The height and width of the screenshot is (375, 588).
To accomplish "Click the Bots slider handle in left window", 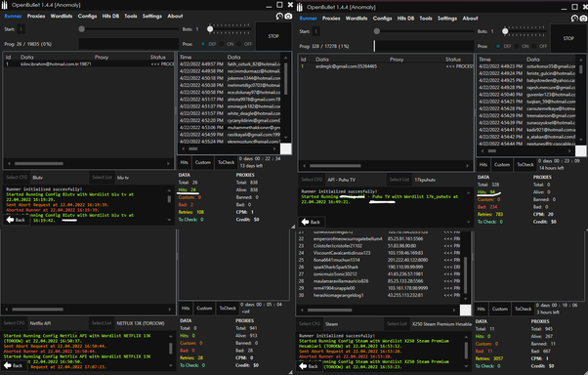I will click(210, 29).
